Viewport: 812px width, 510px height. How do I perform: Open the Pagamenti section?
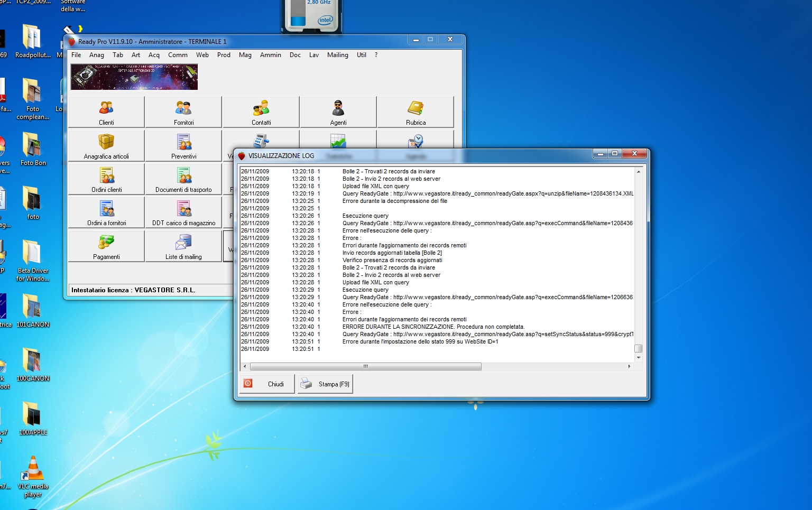[x=106, y=246]
